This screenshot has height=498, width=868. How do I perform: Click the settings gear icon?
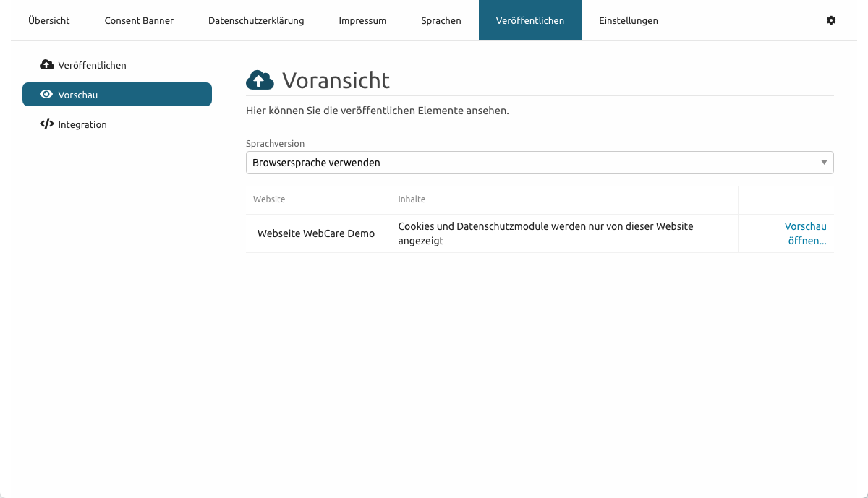tap(831, 20)
